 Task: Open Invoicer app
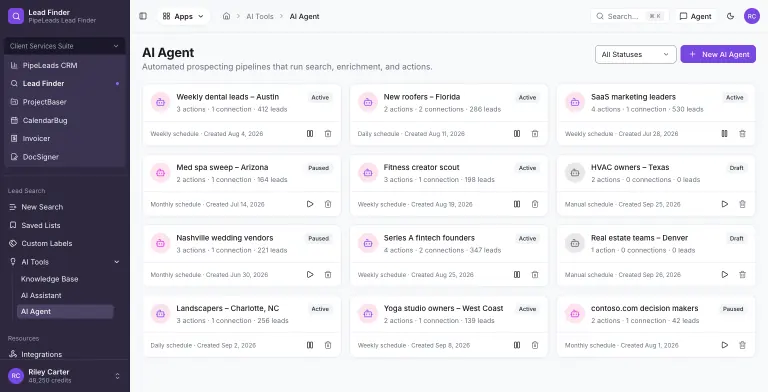(64, 139)
